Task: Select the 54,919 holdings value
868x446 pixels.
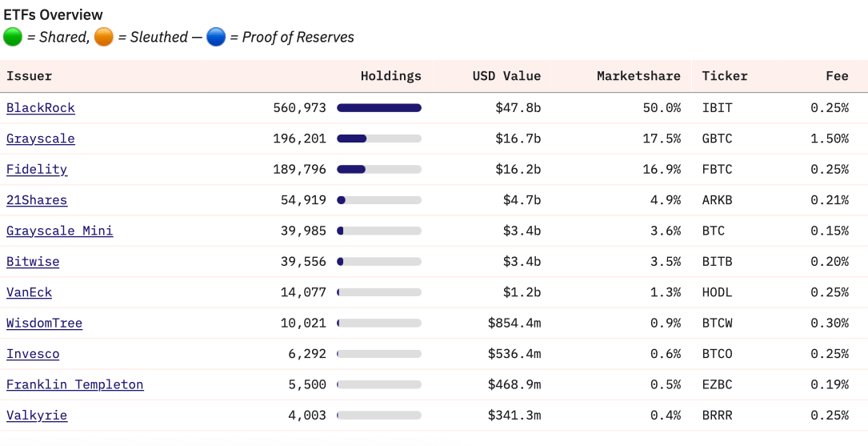Action: [303, 200]
